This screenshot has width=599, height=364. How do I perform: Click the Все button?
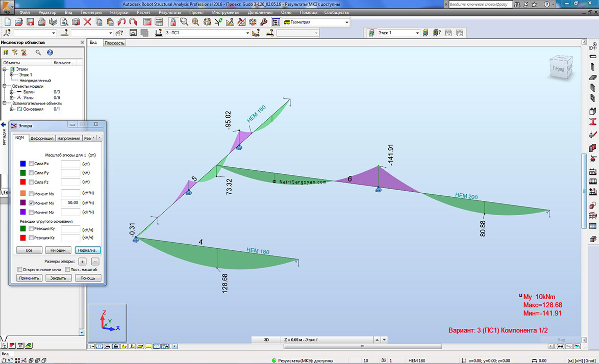click(29, 250)
